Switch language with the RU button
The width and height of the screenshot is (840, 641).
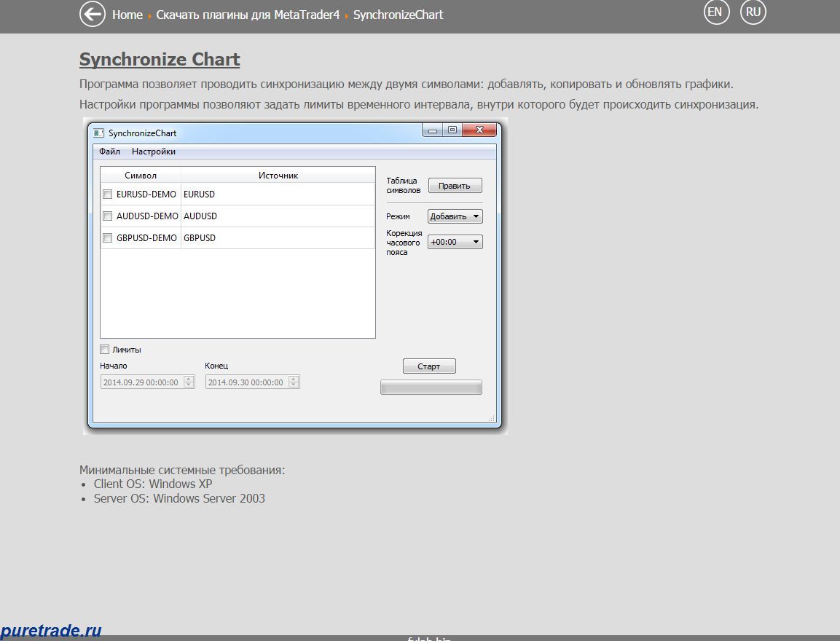pos(753,12)
